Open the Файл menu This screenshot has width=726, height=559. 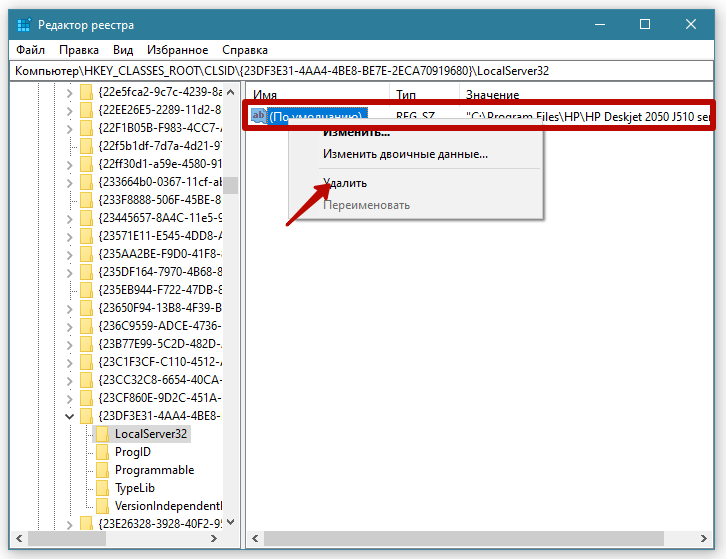click(x=30, y=49)
